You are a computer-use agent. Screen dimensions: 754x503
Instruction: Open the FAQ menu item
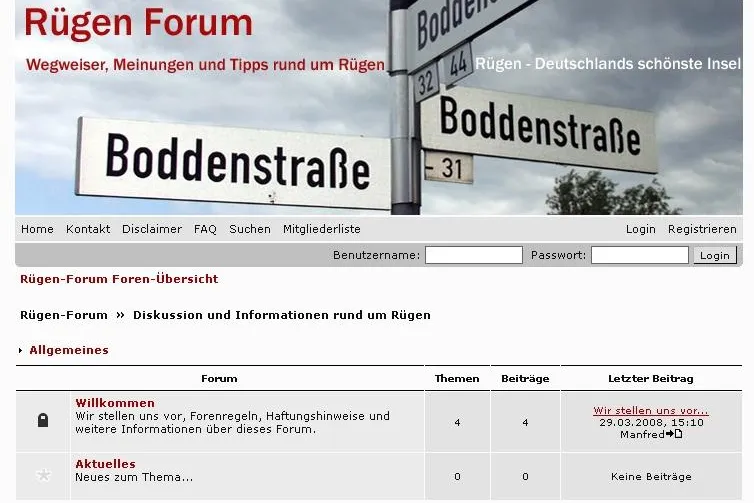[x=205, y=229]
